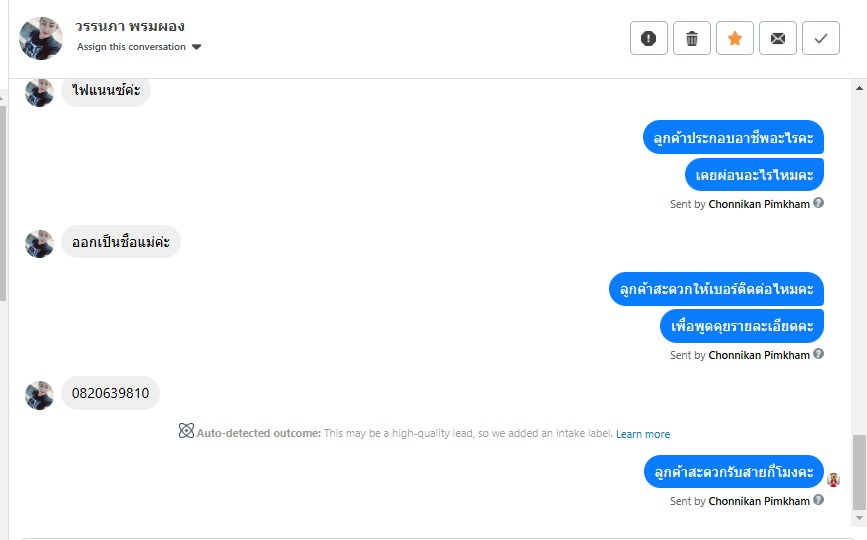Click customer profile picture in header
The height and width of the screenshot is (540, 867).
coord(42,38)
